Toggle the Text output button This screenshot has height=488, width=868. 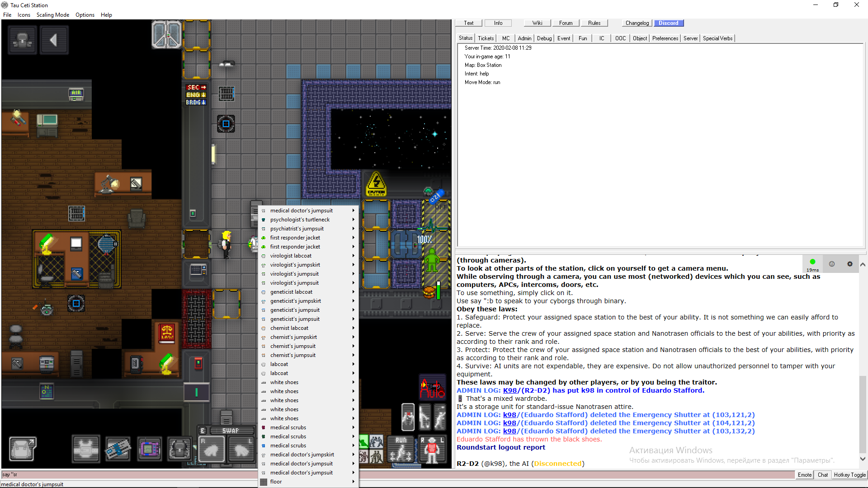(x=469, y=23)
